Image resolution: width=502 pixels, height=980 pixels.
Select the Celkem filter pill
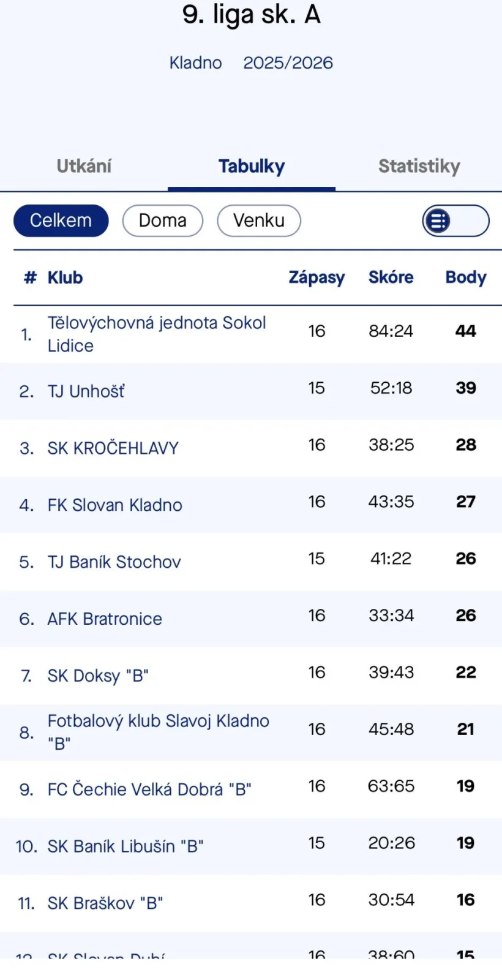point(61,221)
